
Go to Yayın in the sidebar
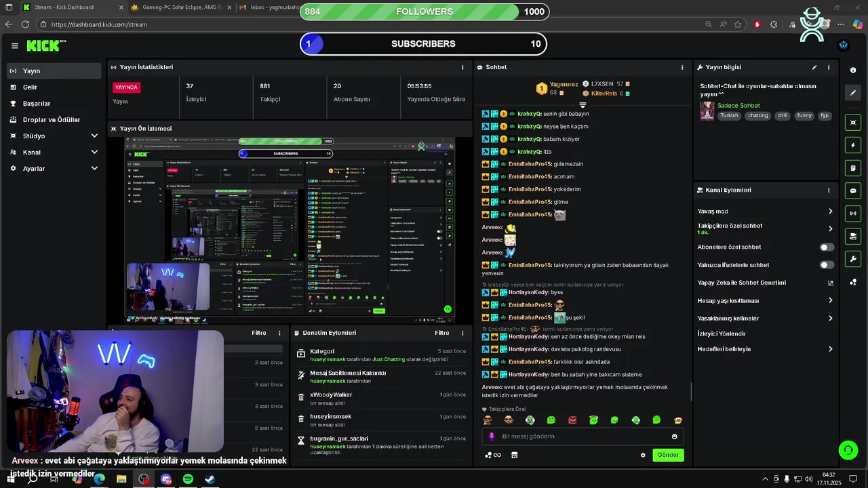tap(54, 70)
